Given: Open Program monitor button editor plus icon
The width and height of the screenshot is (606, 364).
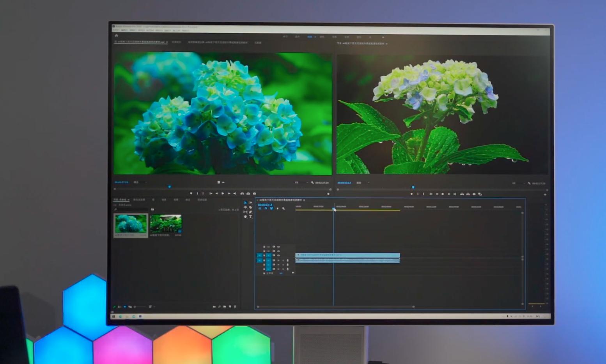Looking at the screenshot, I should tap(545, 194).
